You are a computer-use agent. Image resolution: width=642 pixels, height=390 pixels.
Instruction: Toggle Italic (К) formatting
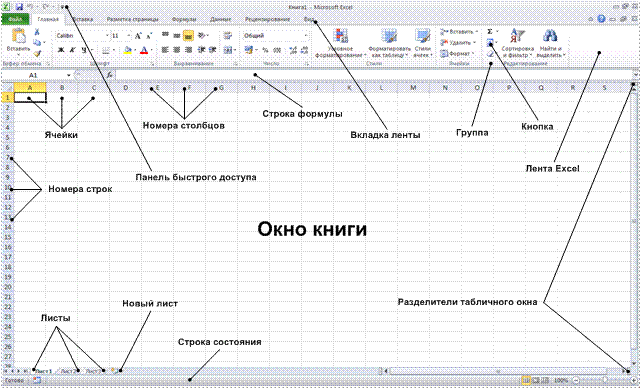72,50
